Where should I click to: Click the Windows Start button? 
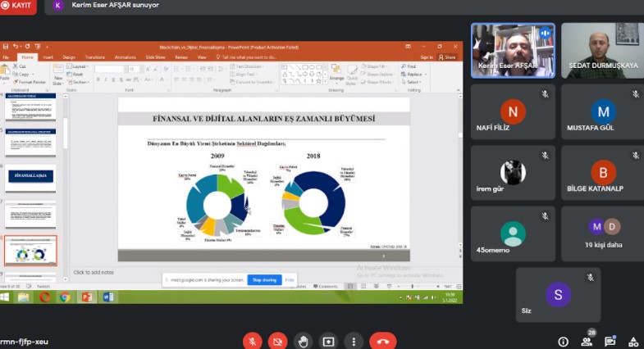click(5, 297)
